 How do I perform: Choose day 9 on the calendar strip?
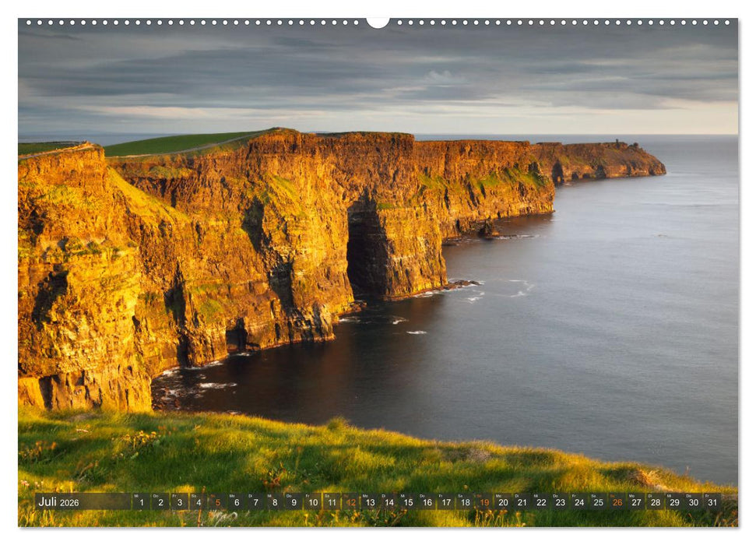coord(294,502)
